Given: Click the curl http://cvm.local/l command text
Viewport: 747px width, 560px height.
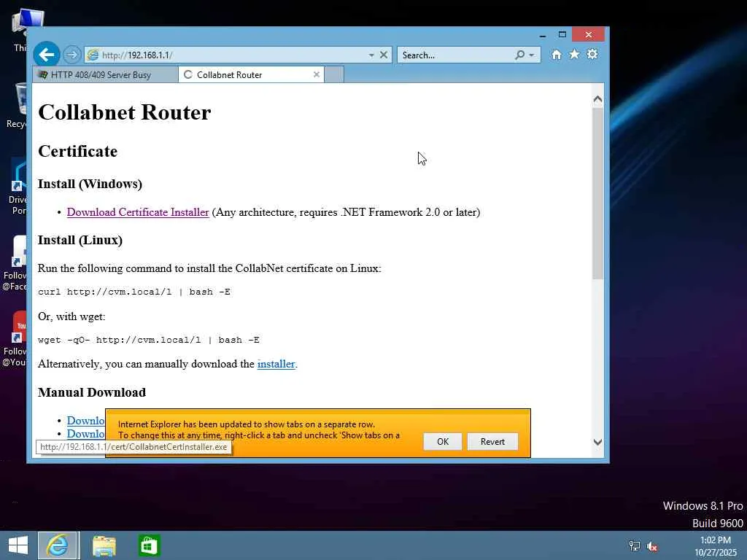Looking at the screenshot, I should 134,292.
